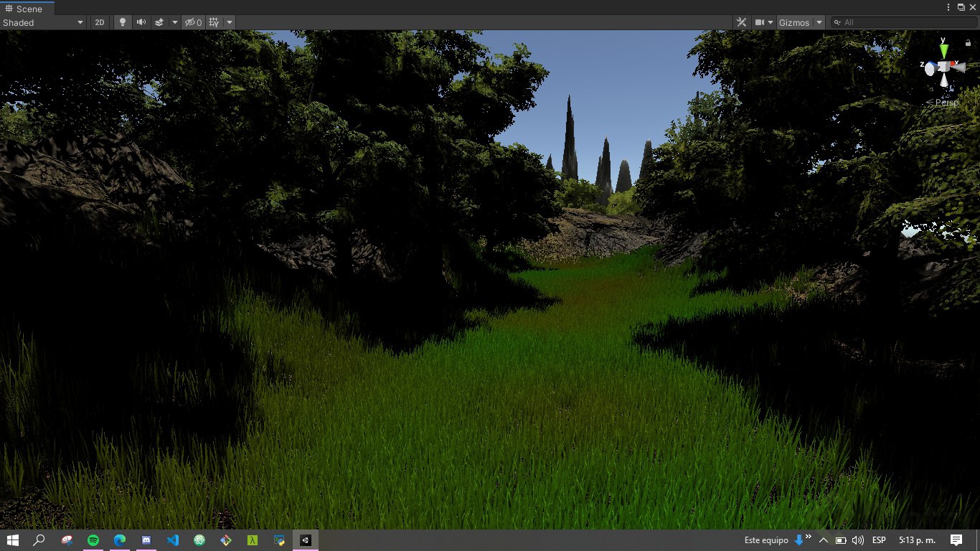Image resolution: width=980 pixels, height=551 pixels.
Task: Open the battery status in system tray
Action: coord(840,540)
